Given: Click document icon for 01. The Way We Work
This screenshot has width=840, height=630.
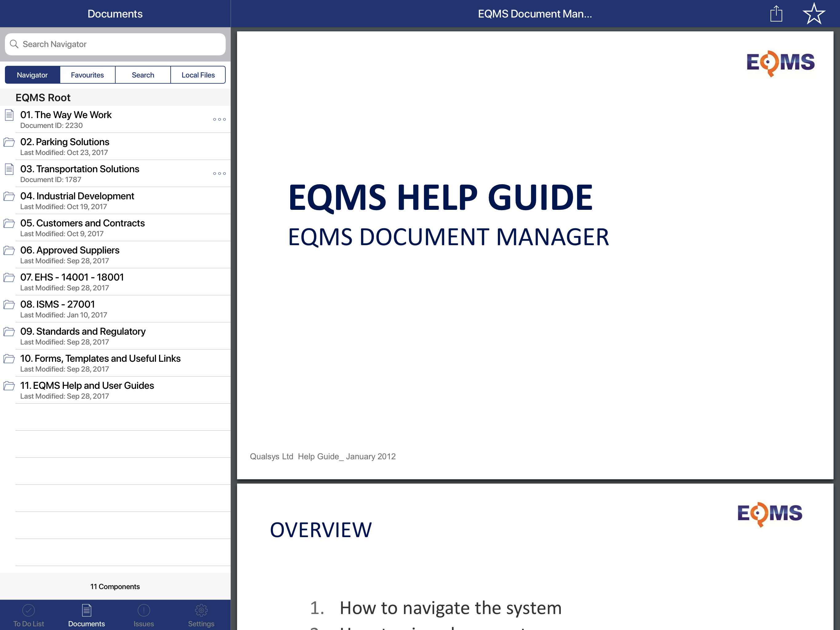Looking at the screenshot, I should [9, 115].
